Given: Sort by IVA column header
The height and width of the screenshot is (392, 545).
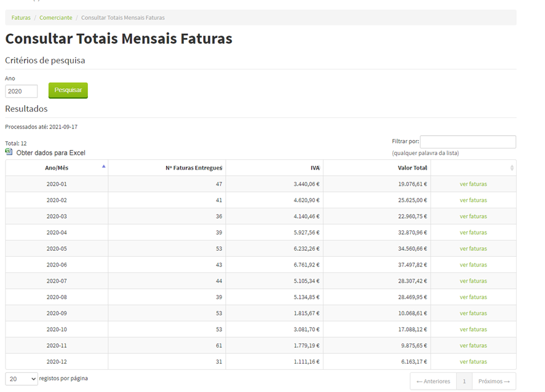Looking at the screenshot, I should pyautogui.click(x=314, y=168).
